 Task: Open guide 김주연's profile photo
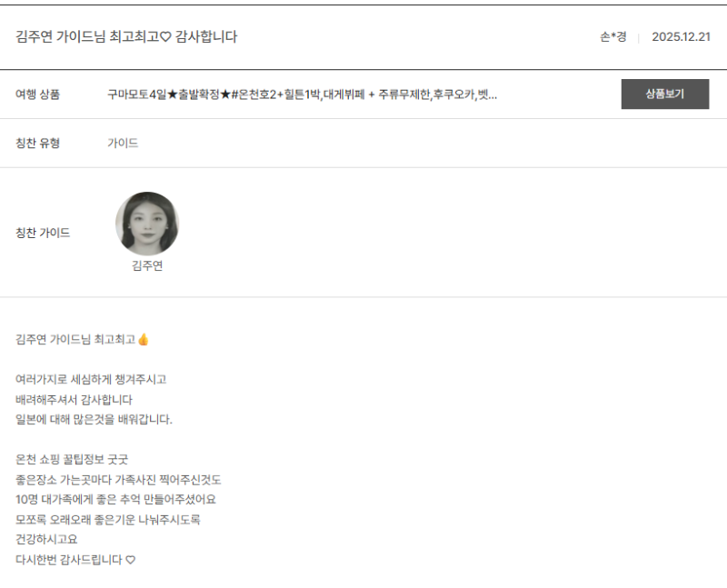[x=147, y=224]
